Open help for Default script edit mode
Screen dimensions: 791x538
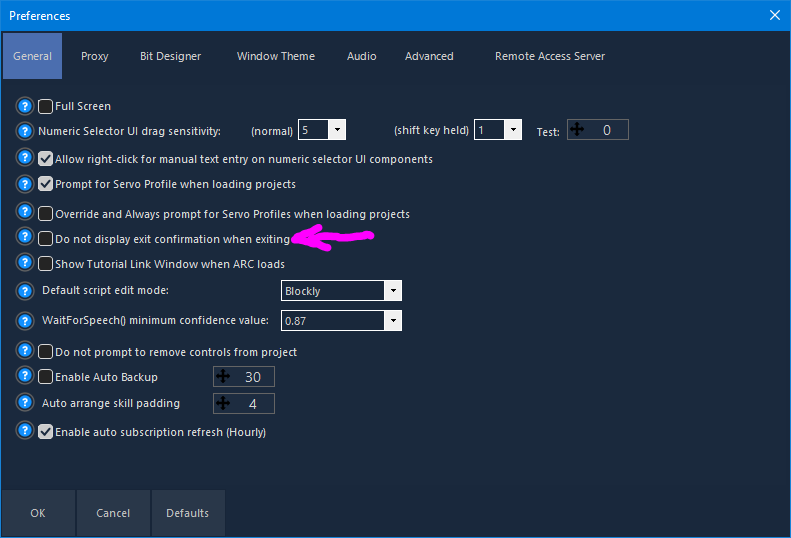pos(26,291)
